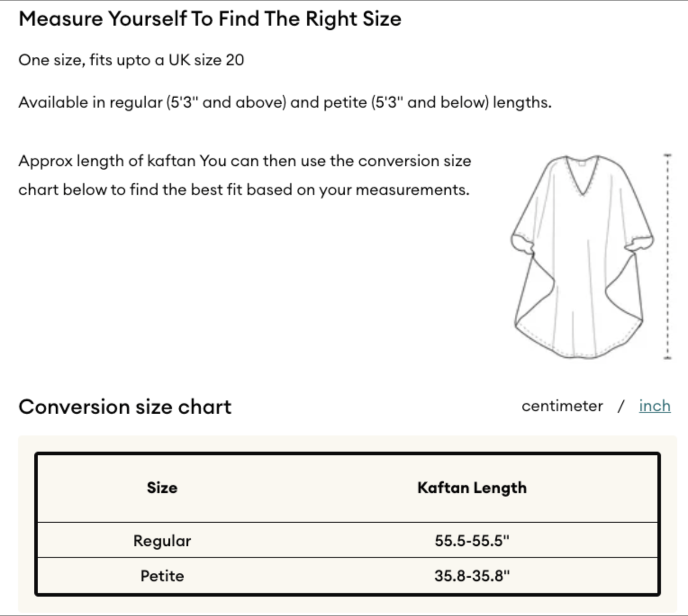Click the kaftan V-neck collar detail
Viewport: 688px width, 616px height.
[582, 175]
